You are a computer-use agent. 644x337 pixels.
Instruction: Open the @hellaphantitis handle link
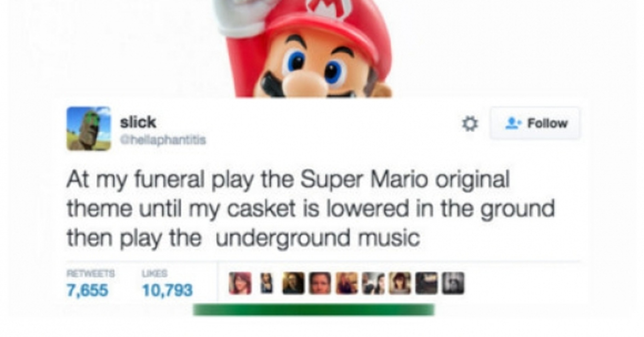(x=163, y=140)
